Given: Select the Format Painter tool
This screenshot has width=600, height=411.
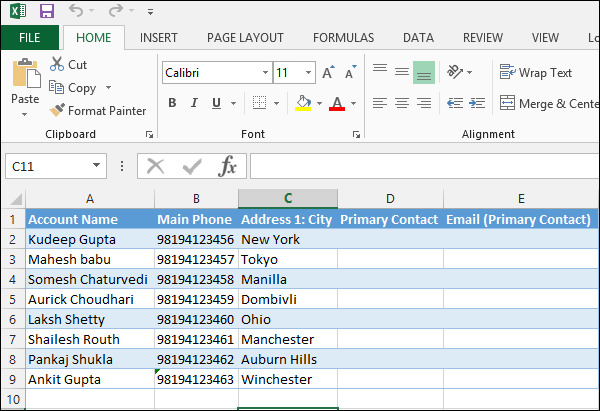Looking at the screenshot, I should click(x=98, y=110).
